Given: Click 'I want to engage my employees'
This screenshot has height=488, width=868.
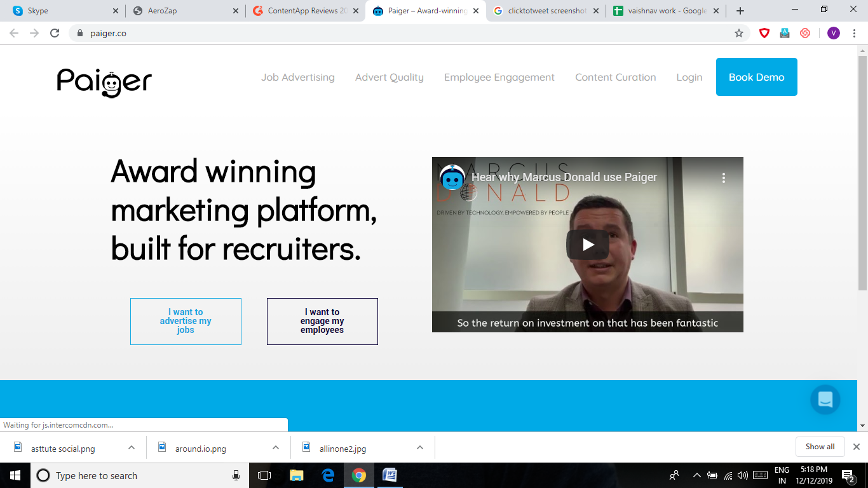Looking at the screenshot, I should click(322, 322).
